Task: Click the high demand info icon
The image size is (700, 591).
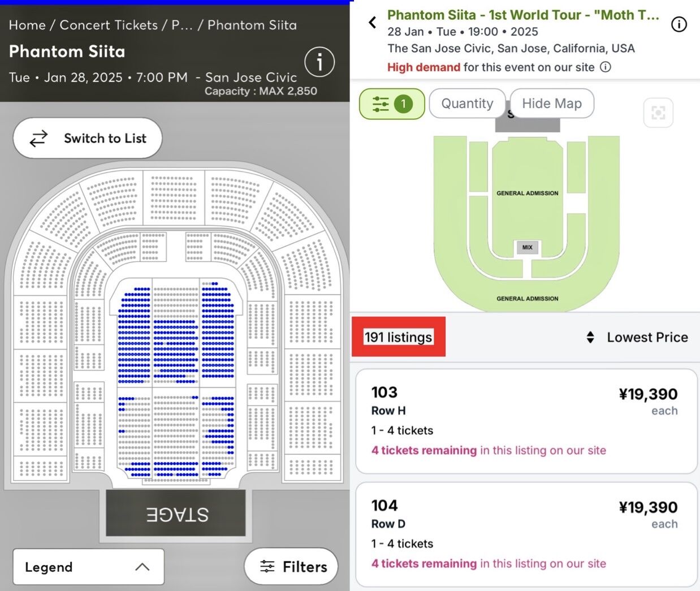Action: pyautogui.click(x=605, y=67)
